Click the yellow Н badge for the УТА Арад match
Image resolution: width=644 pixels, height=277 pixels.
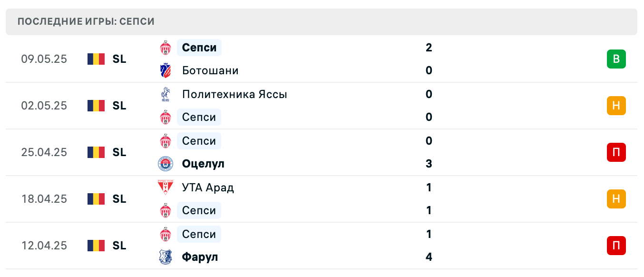coord(616,199)
